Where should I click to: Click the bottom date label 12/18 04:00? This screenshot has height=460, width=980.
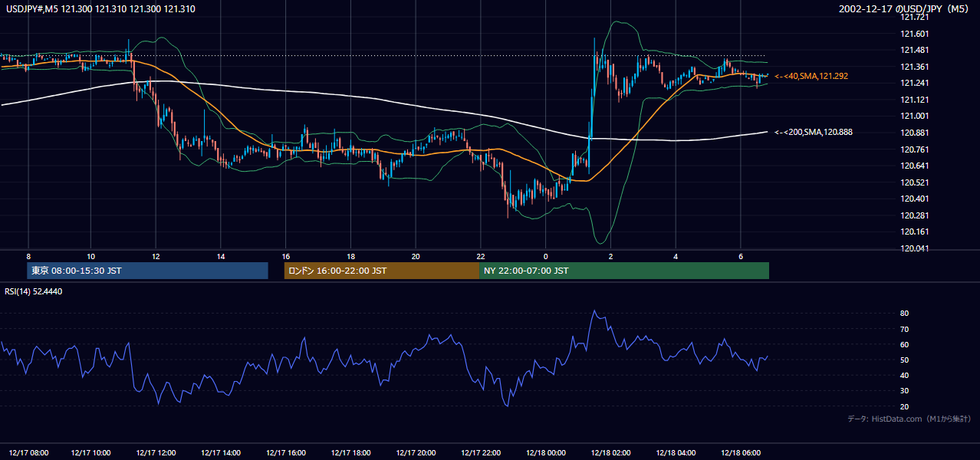677,452
